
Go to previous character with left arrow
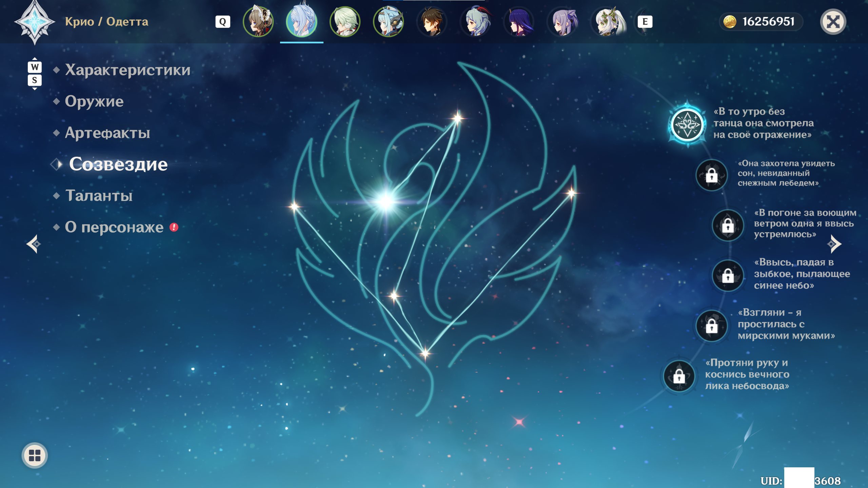tap(34, 244)
